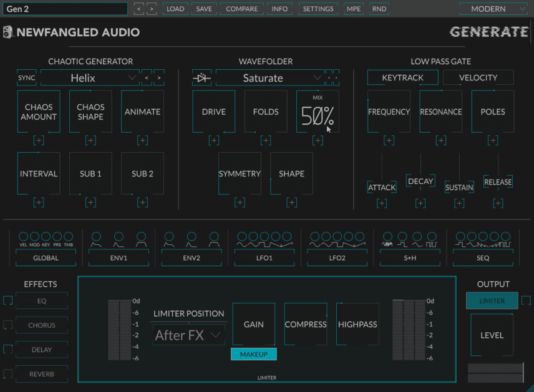Toggle KEYTRACK on low pass gate
Image resolution: width=534 pixels, height=392 pixels.
click(402, 77)
